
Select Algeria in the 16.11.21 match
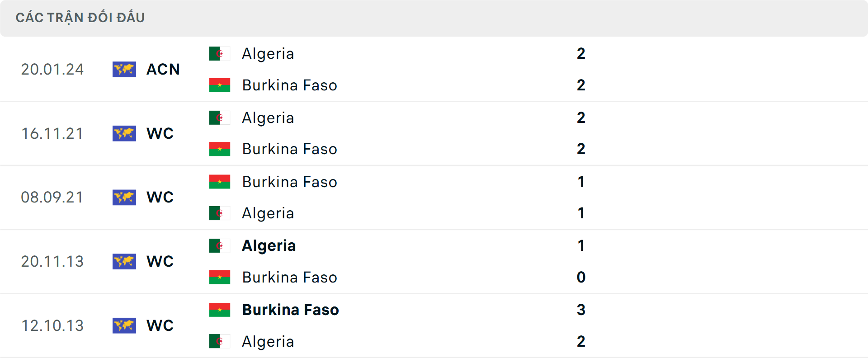268,118
